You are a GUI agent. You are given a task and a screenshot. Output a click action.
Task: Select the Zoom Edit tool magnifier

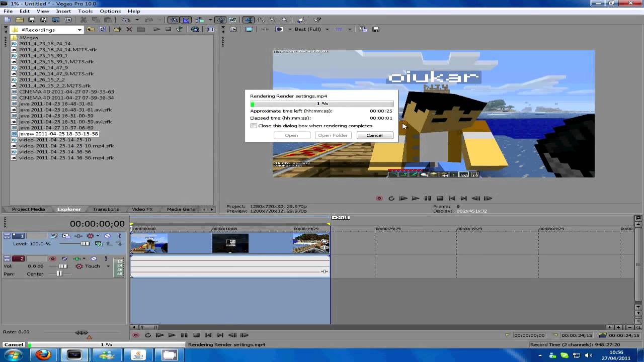coord(285,20)
